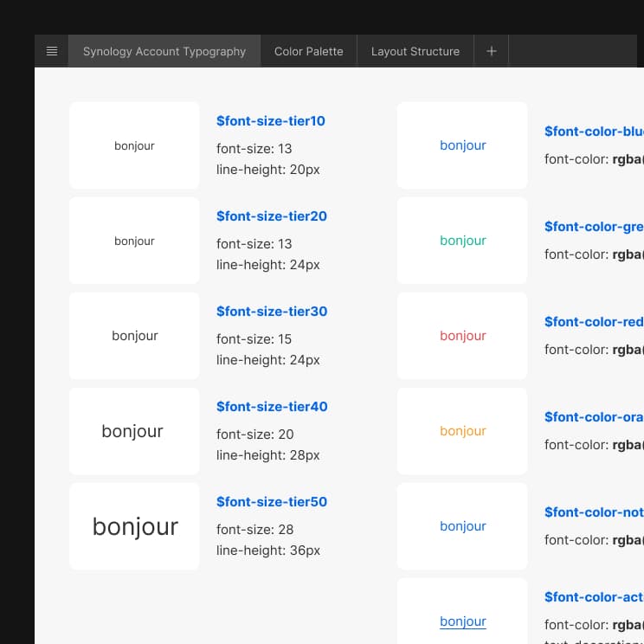Select text 'font-size: 28'
The width and height of the screenshot is (644, 644).
click(x=255, y=530)
